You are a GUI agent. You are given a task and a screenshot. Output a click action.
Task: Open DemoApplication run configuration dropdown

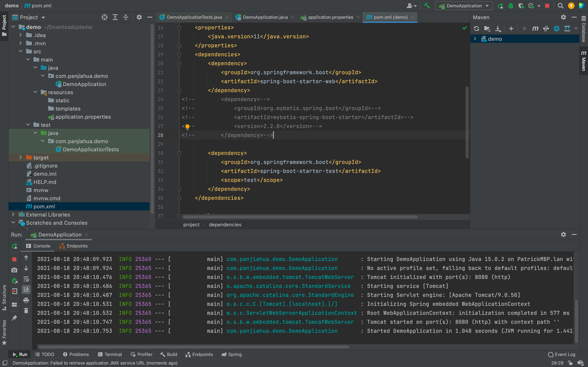coord(464,6)
